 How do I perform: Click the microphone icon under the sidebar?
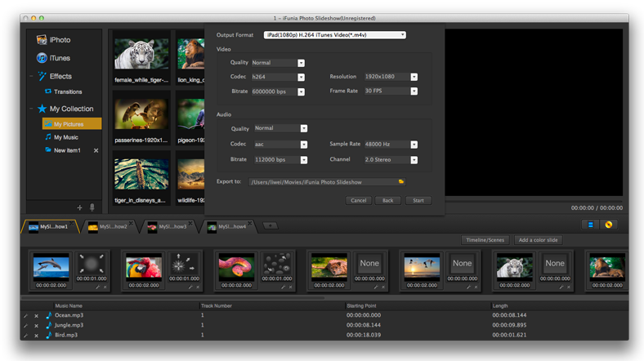92,207
